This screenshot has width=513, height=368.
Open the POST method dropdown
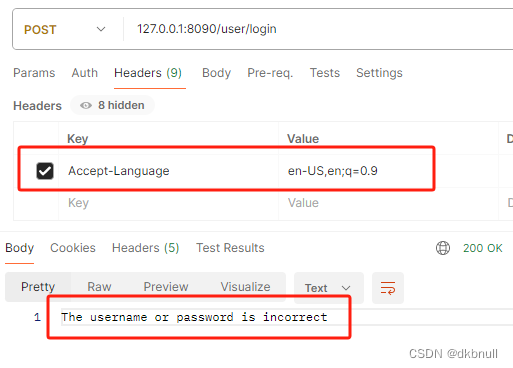pyautogui.click(x=65, y=29)
